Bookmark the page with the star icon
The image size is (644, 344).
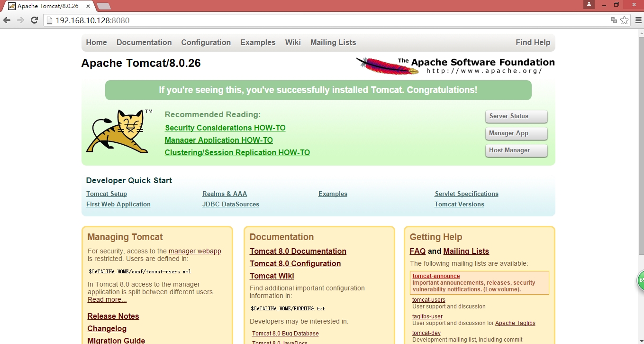[x=625, y=20]
